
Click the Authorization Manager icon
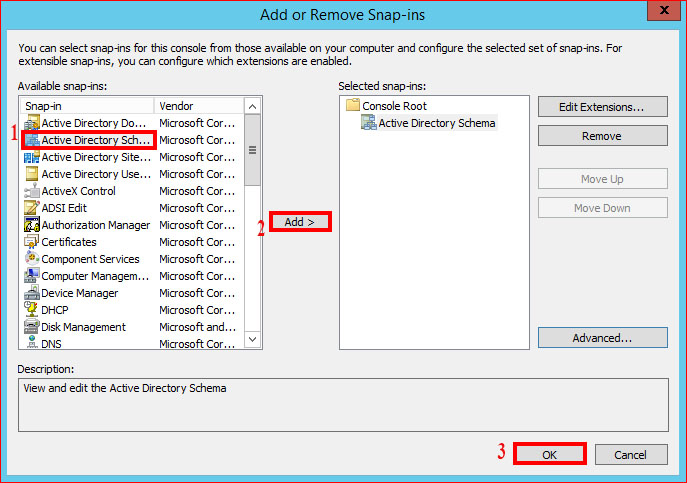(x=32, y=225)
